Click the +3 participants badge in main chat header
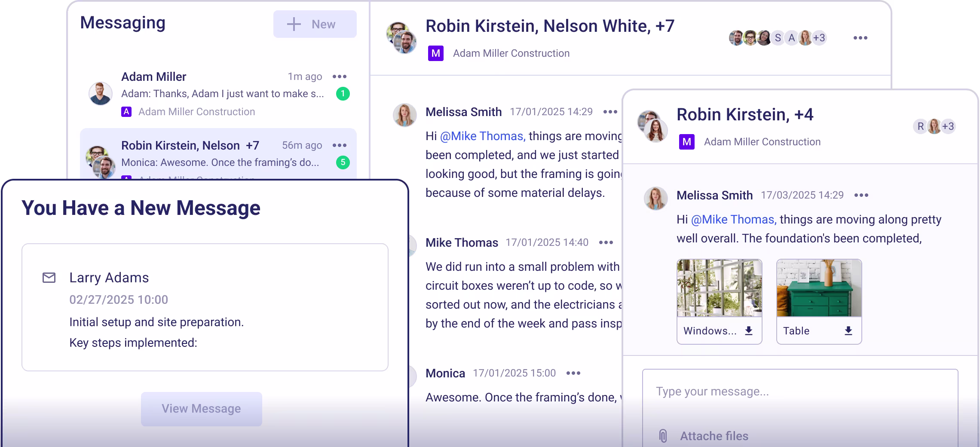980x447 pixels. [819, 38]
